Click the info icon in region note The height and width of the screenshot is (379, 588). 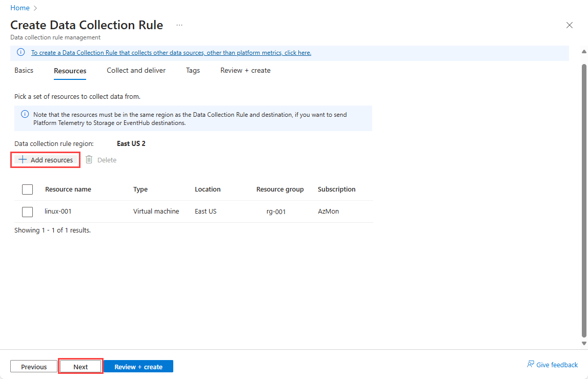pyautogui.click(x=25, y=114)
